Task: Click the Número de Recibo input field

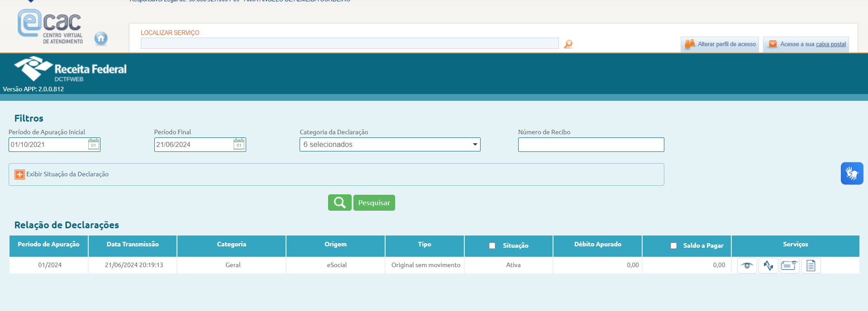Action: (x=591, y=145)
